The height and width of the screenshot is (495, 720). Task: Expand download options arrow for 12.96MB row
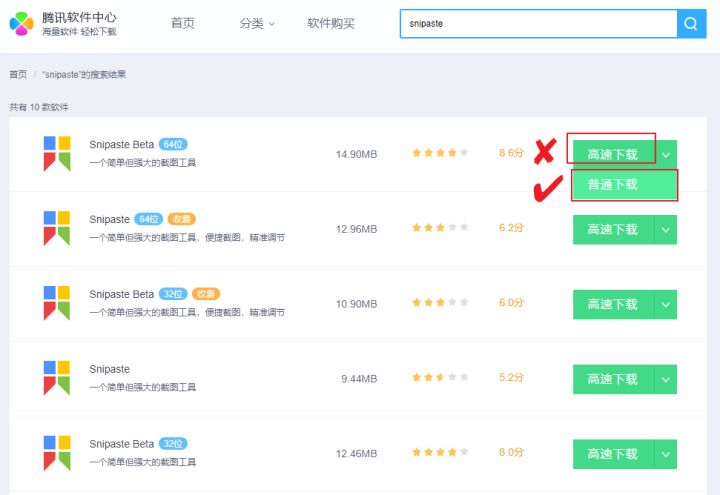(x=666, y=230)
